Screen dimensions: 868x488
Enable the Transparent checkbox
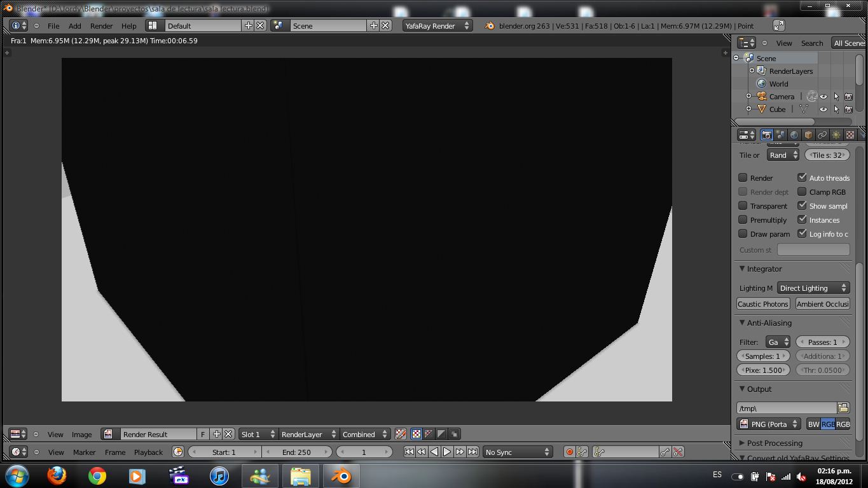(743, 206)
